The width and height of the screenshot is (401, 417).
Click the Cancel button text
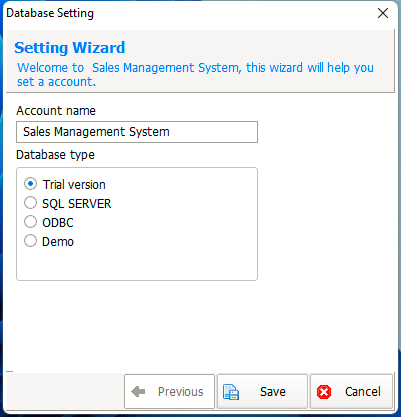pyautogui.click(x=363, y=392)
